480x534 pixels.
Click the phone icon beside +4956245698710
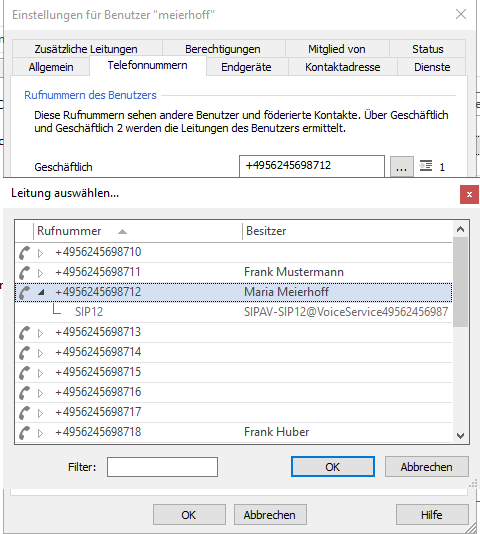pyautogui.click(x=25, y=253)
